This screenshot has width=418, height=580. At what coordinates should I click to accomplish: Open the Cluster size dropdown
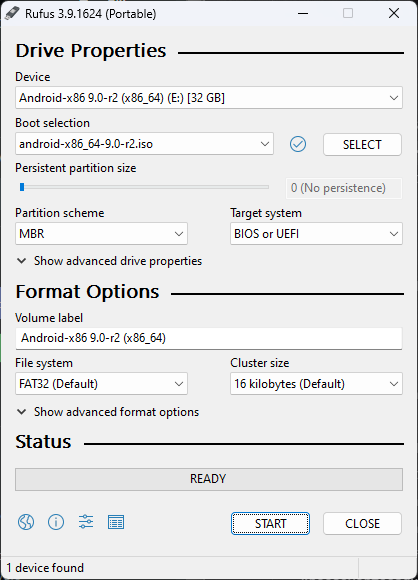tap(316, 384)
